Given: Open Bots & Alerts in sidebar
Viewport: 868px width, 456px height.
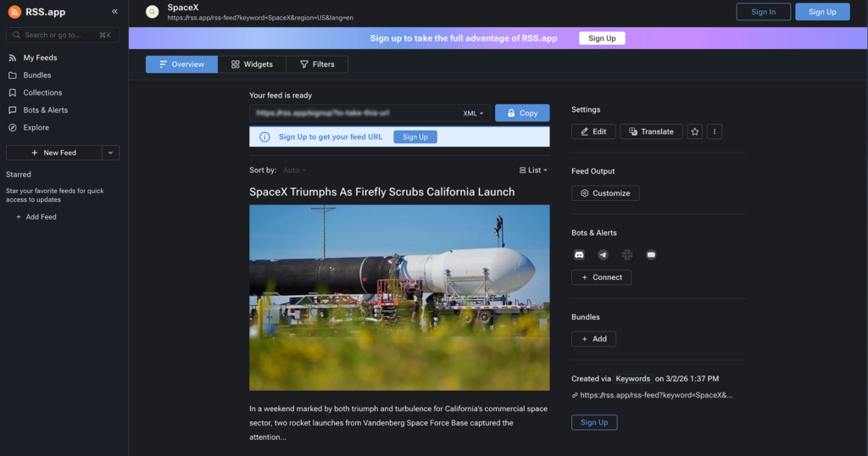Looking at the screenshot, I should pyautogui.click(x=45, y=110).
